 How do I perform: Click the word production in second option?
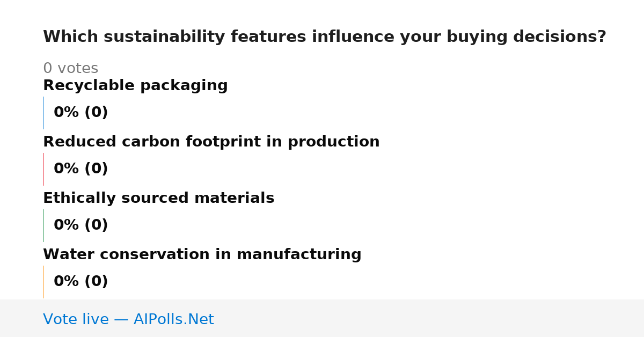click(x=333, y=142)
